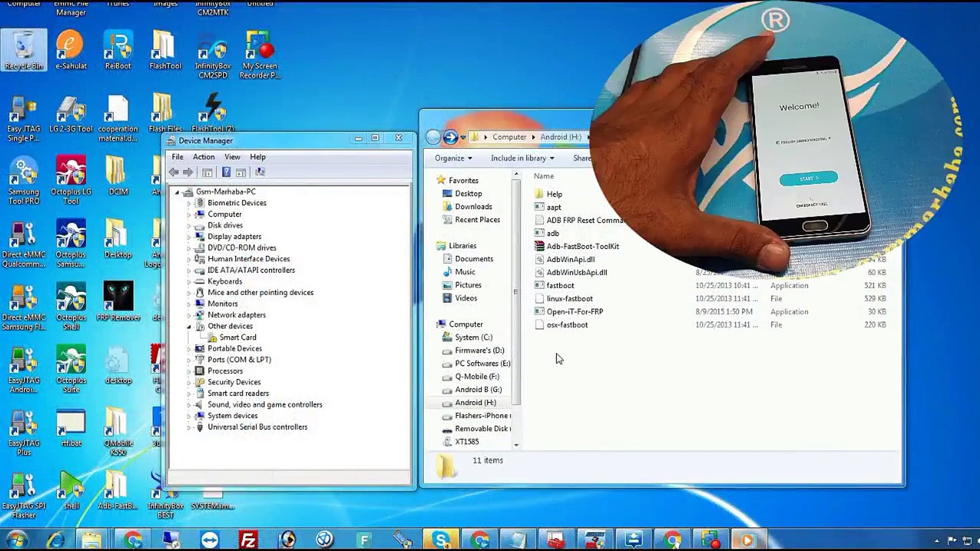Click the Device Manager back arrow icon

(x=174, y=172)
